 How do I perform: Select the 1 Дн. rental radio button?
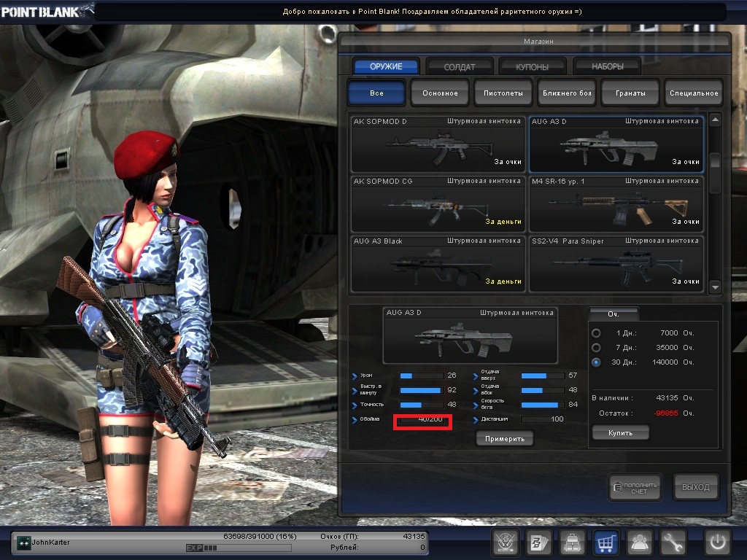597,333
